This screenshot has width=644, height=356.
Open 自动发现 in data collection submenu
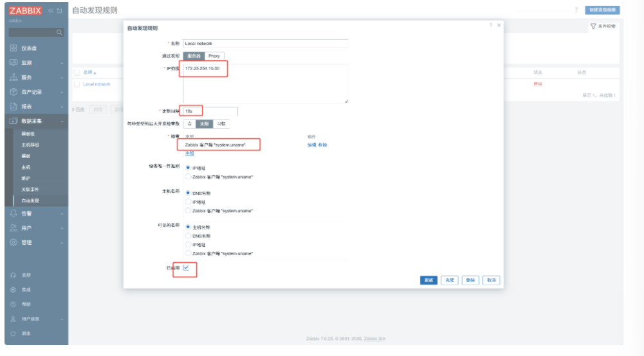coord(30,200)
